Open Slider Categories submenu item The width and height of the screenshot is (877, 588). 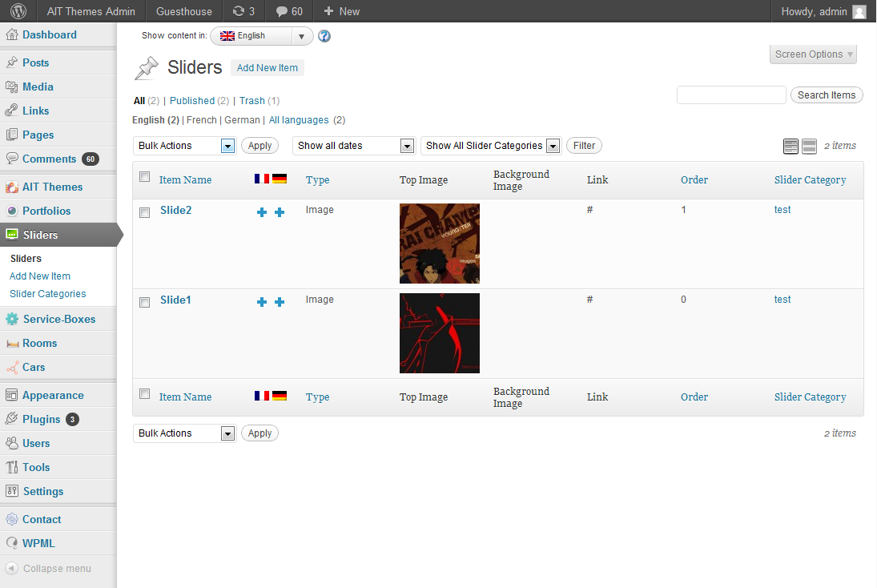click(x=47, y=294)
